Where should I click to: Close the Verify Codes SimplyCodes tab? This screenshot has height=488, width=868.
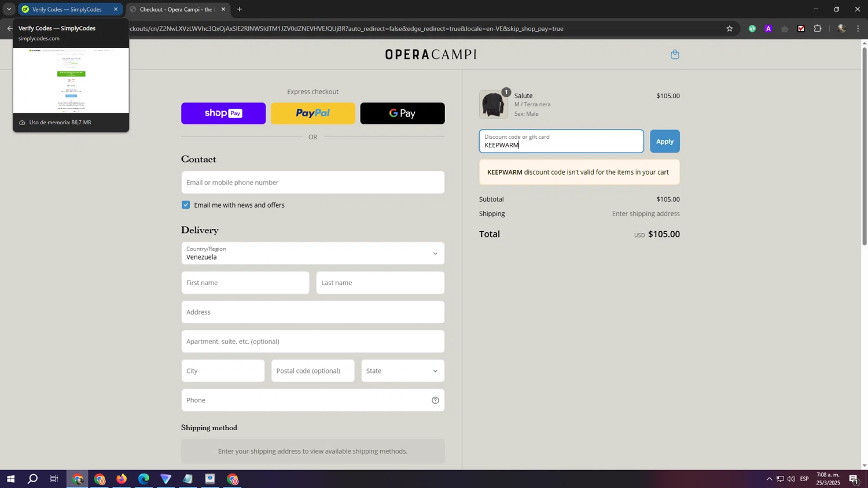tap(116, 9)
